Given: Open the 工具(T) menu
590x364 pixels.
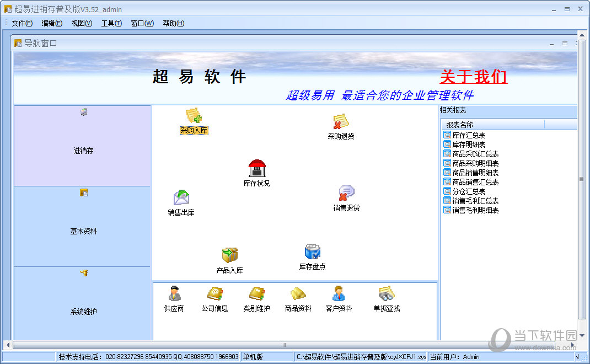Looking at the screenshot, I should [111, 23].
